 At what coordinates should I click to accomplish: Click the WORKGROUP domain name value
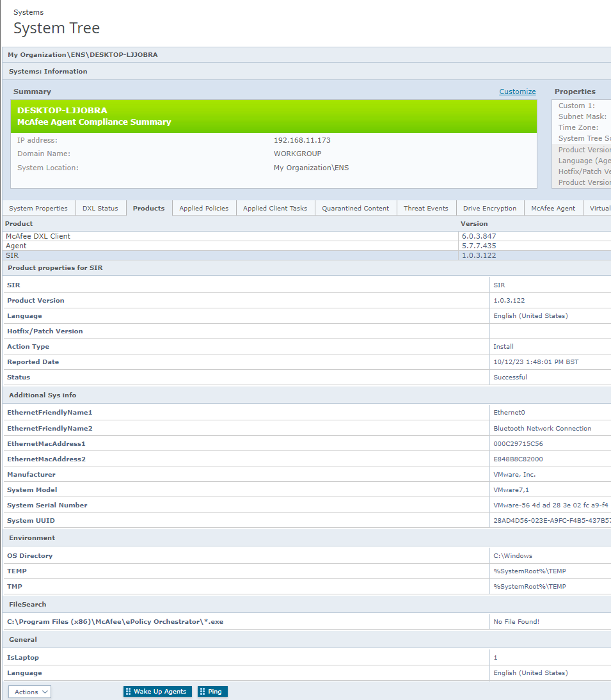click(298, 154)
